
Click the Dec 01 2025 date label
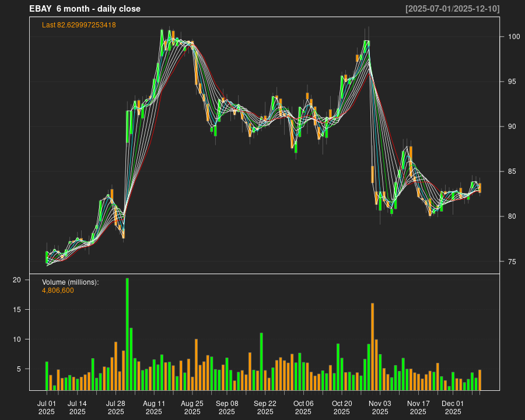pyautogui.click(x=453, y=407)
